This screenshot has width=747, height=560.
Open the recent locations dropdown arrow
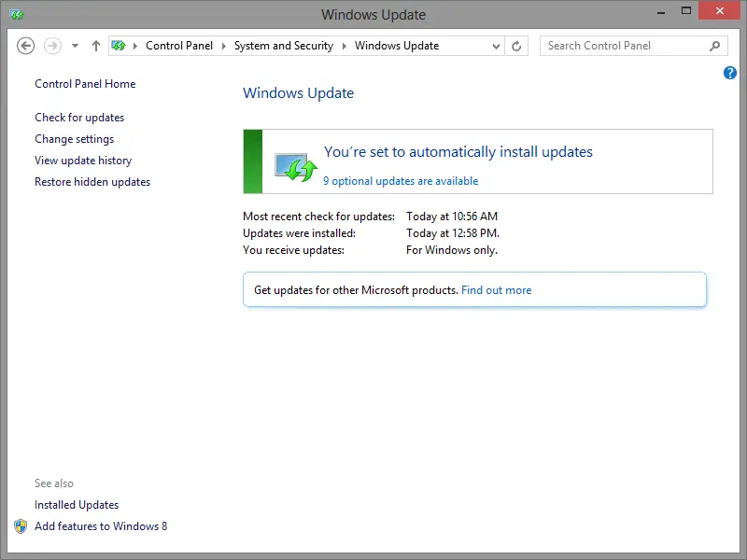click(x=75, y=46)
